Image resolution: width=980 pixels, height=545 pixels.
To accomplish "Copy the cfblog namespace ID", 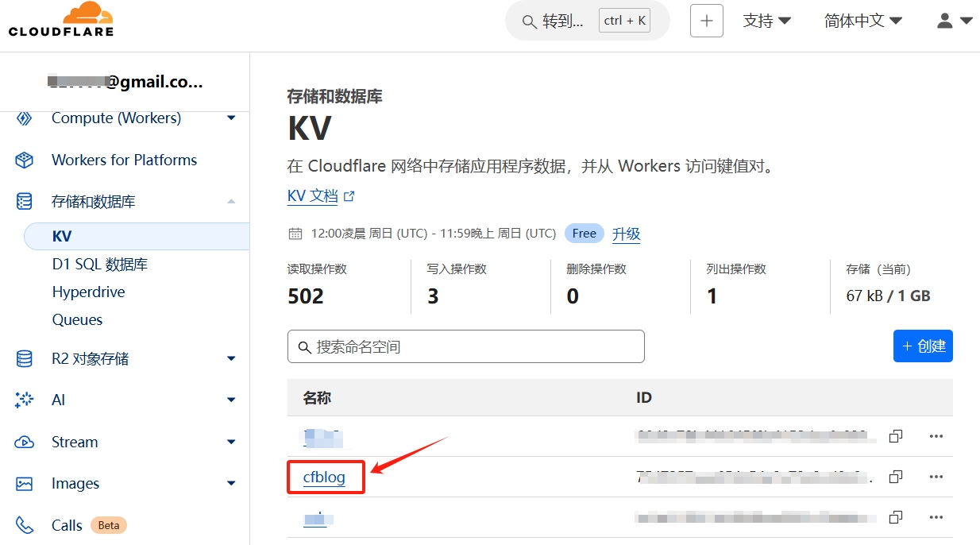I will (x=895, y=477).
